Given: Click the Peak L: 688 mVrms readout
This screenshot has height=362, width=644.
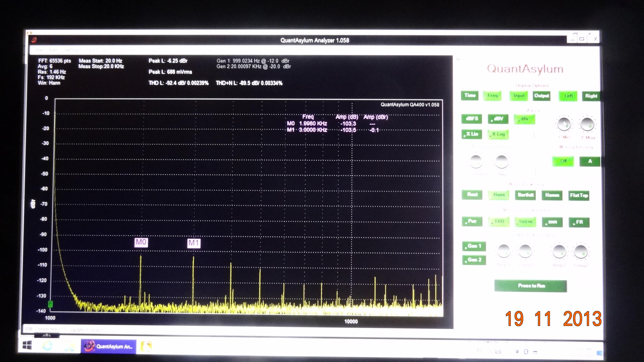Looking at the screenshot, I should pyautogui.click(x=170, y=72).
